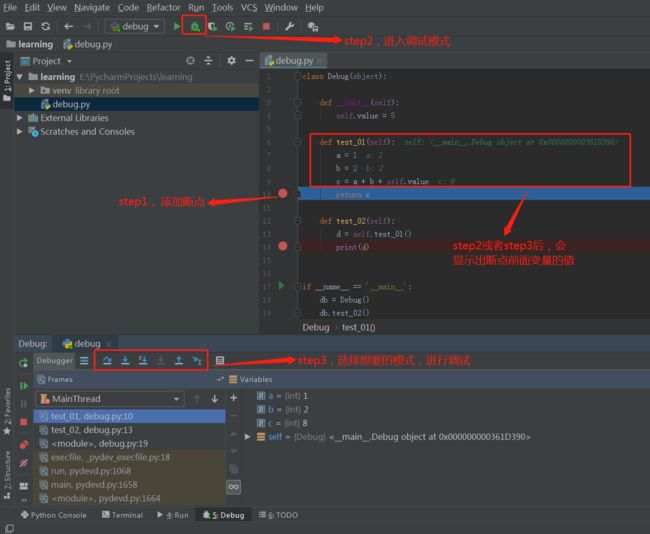This screenshot has width=650, height=534.
Task: Click the test_01() breadcrumb
Action: (359, 328)
